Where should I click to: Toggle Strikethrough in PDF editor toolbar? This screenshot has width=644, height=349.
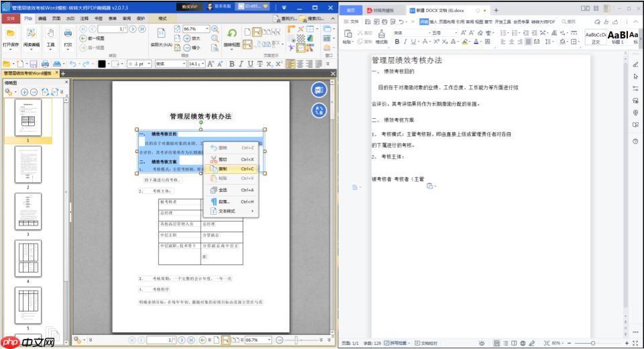point(260,64)
